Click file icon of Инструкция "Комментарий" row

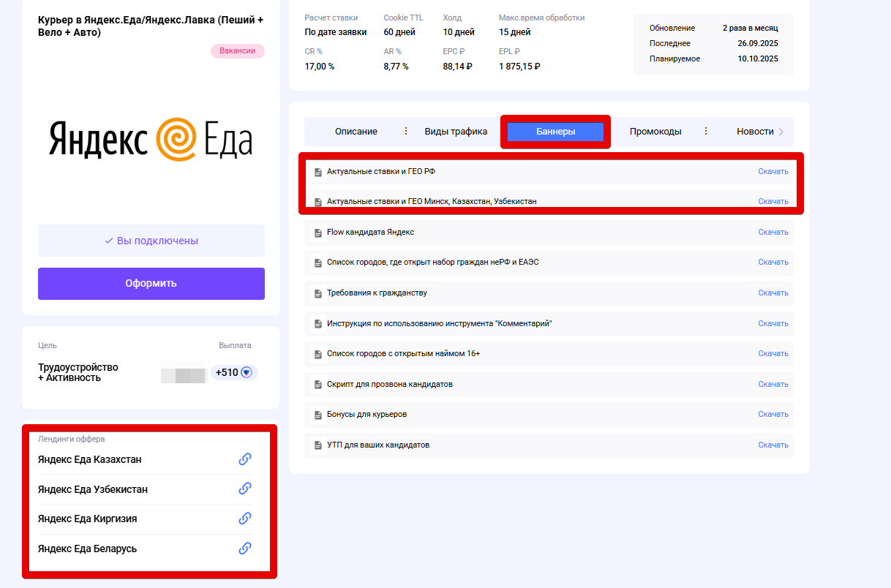pos(317,324)
